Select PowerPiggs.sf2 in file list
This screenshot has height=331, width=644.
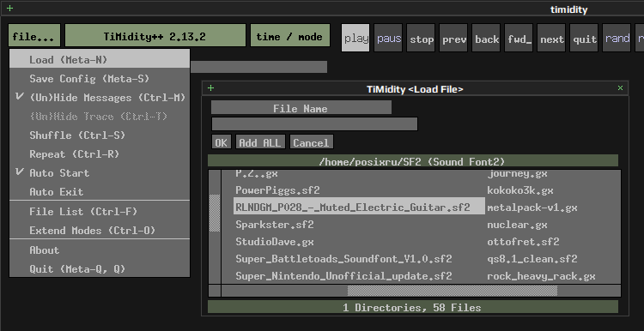[x=277, y=190]
